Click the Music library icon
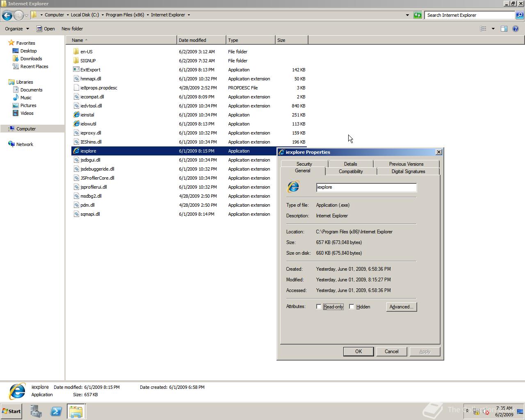This screenshot has height=420, width=525. pyautogui.click(x=16, y=98)
